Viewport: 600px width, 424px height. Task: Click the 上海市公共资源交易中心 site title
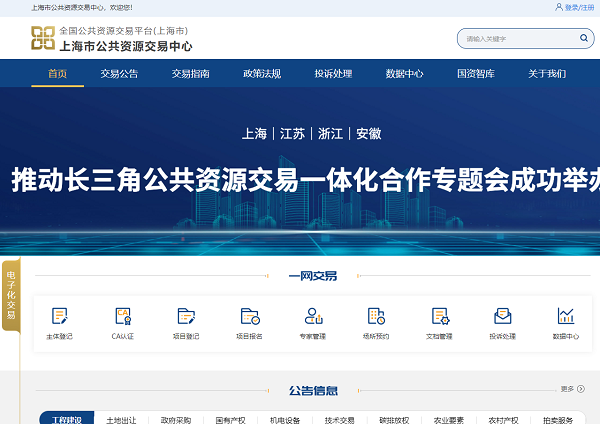coord(126,46)
